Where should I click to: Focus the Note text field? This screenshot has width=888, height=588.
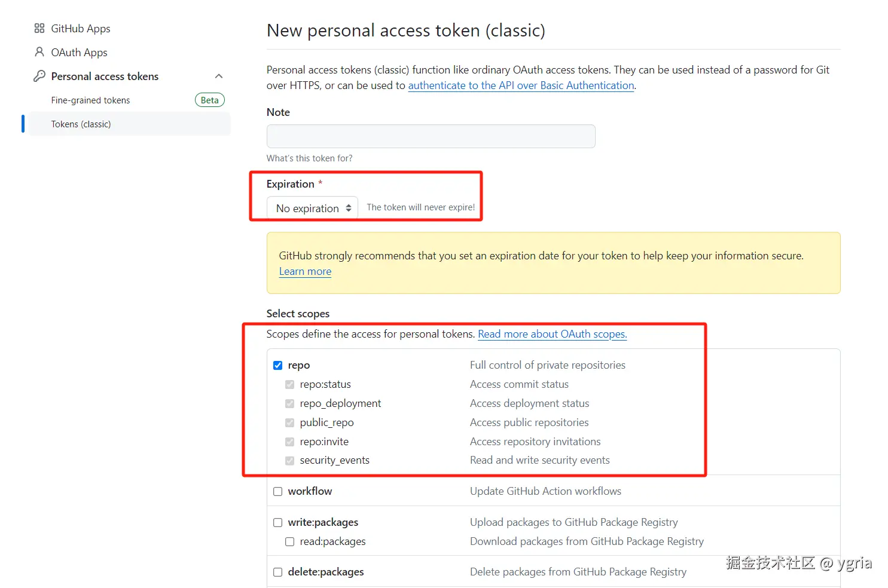pos(431,136)
